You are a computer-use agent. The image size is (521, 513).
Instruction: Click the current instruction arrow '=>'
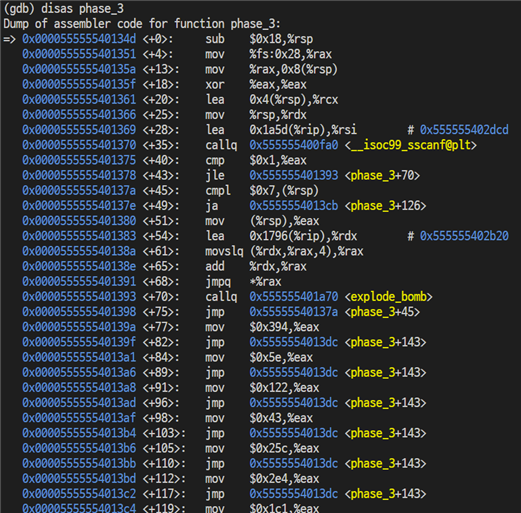tap(9, 39)
